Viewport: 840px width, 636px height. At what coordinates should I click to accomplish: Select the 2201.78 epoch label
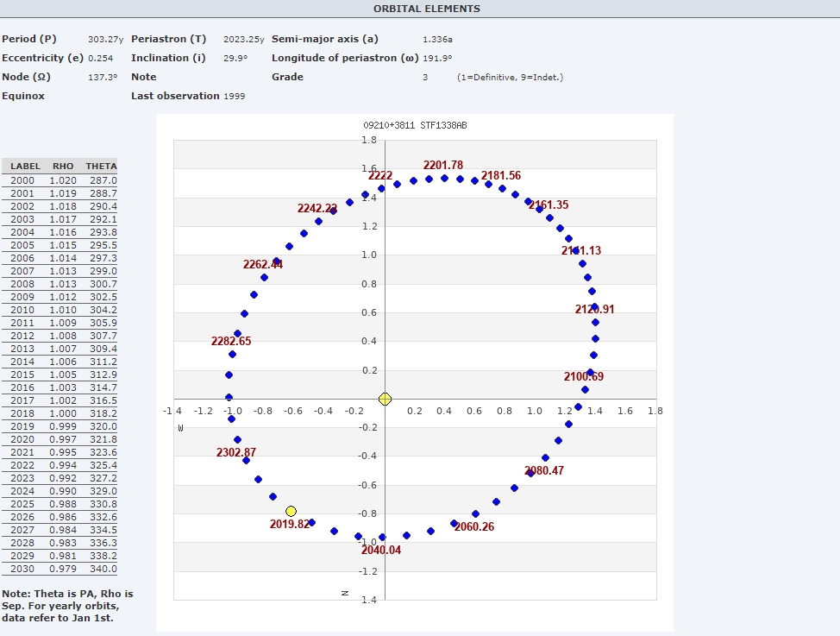442,166
